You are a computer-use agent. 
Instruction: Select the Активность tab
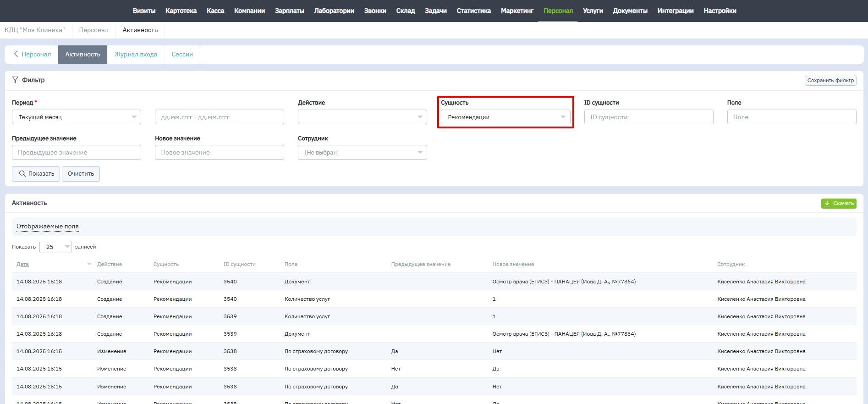[82, 54]
